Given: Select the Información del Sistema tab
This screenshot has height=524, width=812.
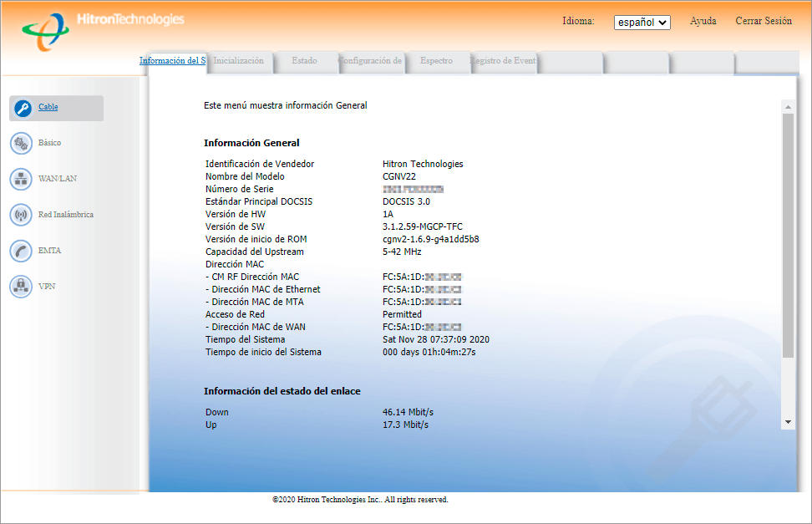Looking at the screenshot, I should 173,61.
